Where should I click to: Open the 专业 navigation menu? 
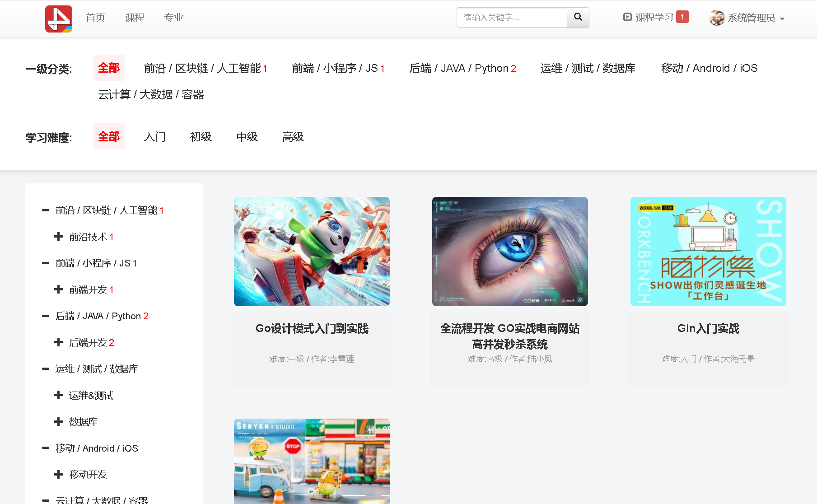point(174,17)
